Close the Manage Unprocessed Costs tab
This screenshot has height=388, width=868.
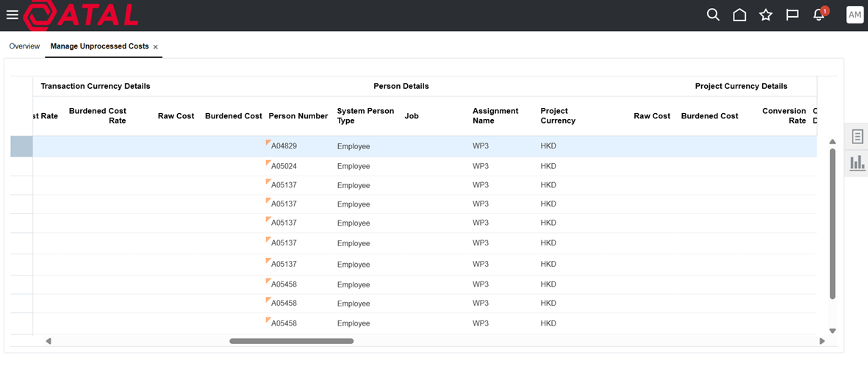click(156, 47)
